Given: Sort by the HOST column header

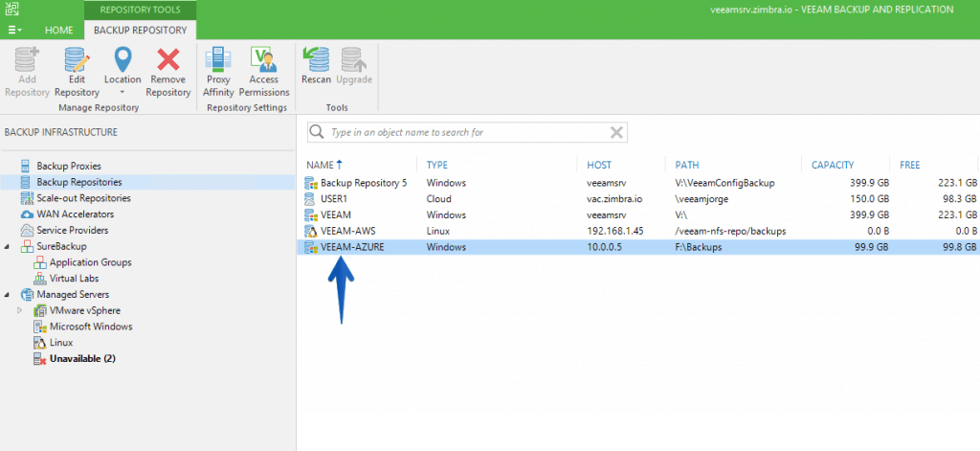Looking at the screenshot, I should 599,165.
